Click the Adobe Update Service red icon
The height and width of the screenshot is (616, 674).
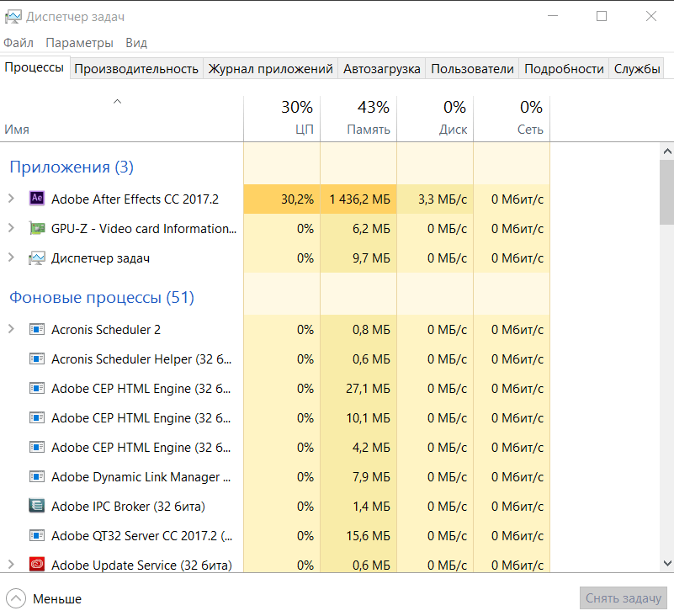coord(37,565)
